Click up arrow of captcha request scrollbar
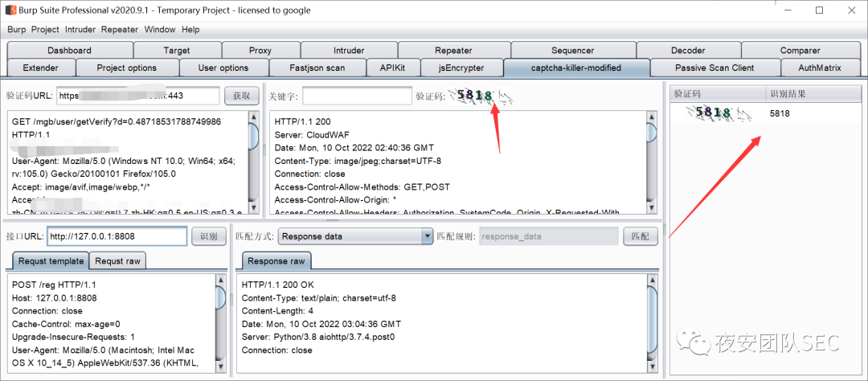The width and height of the screenshot is (868, 381). [x=253, y=117]
